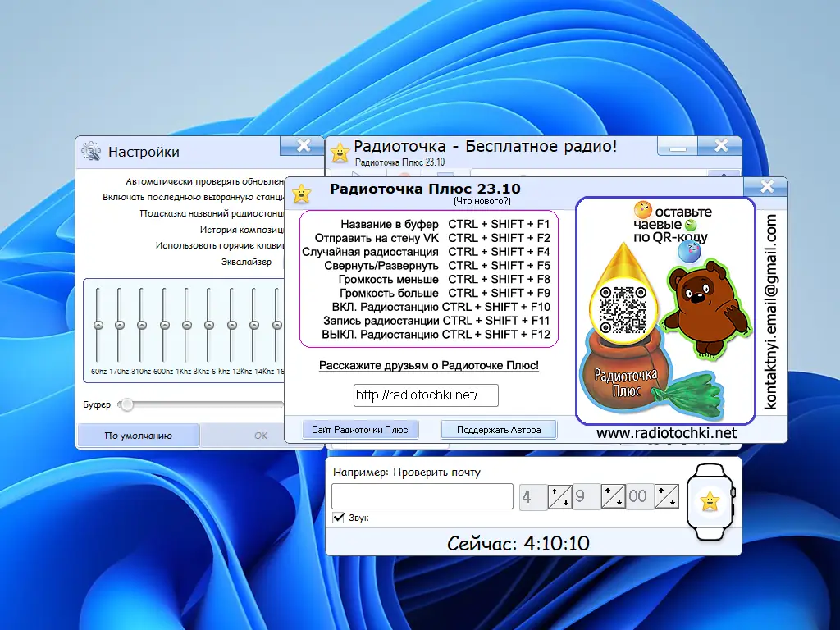Click the 'ВКЛ. Радиостанцию' hotkey row

click(441, 307)
